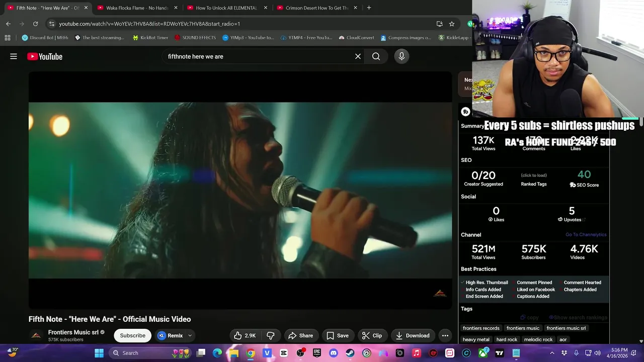This screenshot has width=644, height=362.
Task: Switch to How To Unlock All ELEMENTAL tab
Action: pos(226,8)
